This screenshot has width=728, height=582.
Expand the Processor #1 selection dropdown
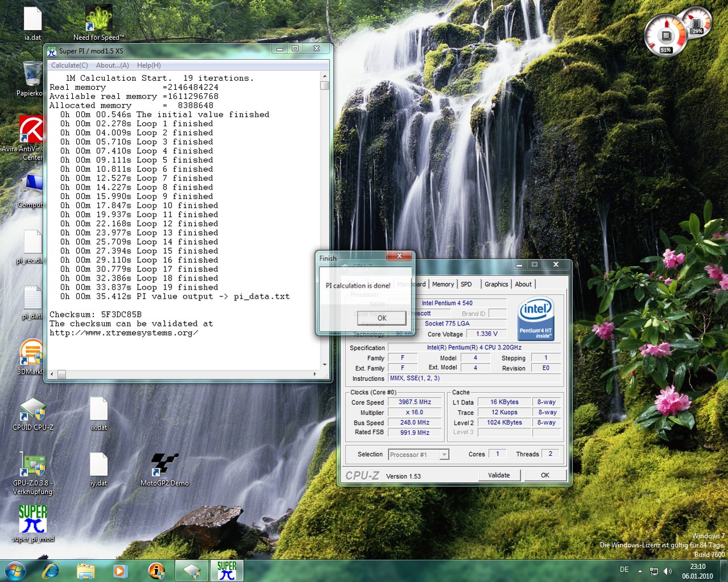coord(444,455)
